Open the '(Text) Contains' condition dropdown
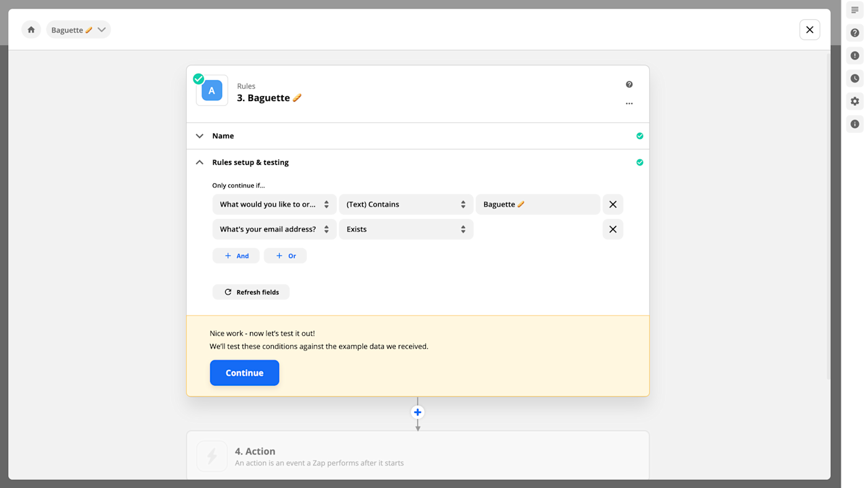Viewport: 868px width, 488px height. click(x=406, y=205)
